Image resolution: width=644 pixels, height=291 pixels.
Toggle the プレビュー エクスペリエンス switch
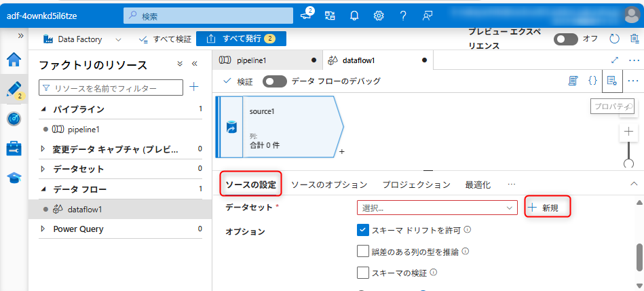click(x=565, y=39)
